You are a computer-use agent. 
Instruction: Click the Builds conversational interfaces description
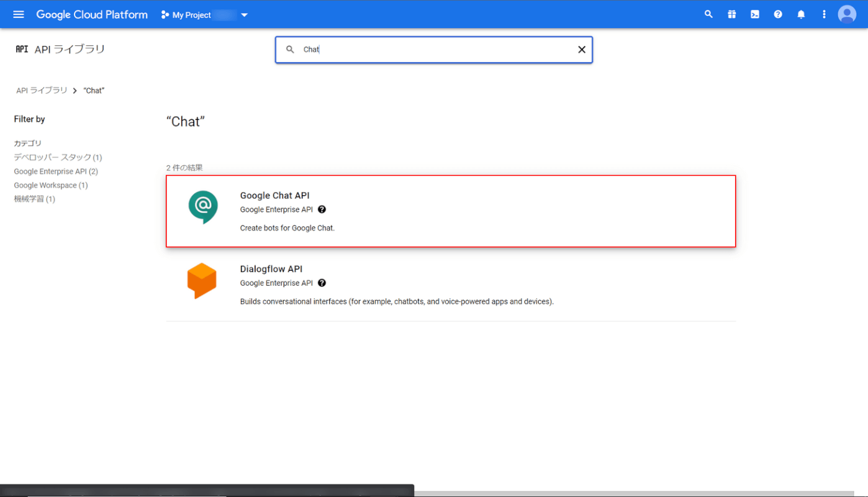tap(397, 301)
